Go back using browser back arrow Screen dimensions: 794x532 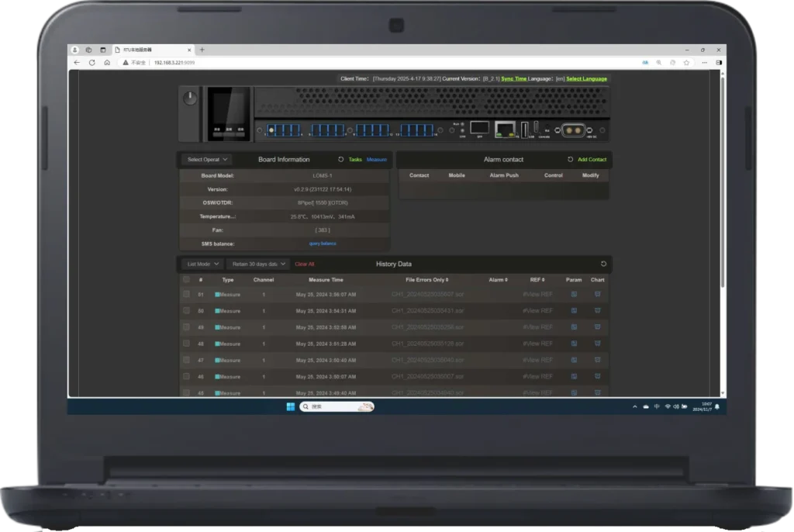coord(77,63)
